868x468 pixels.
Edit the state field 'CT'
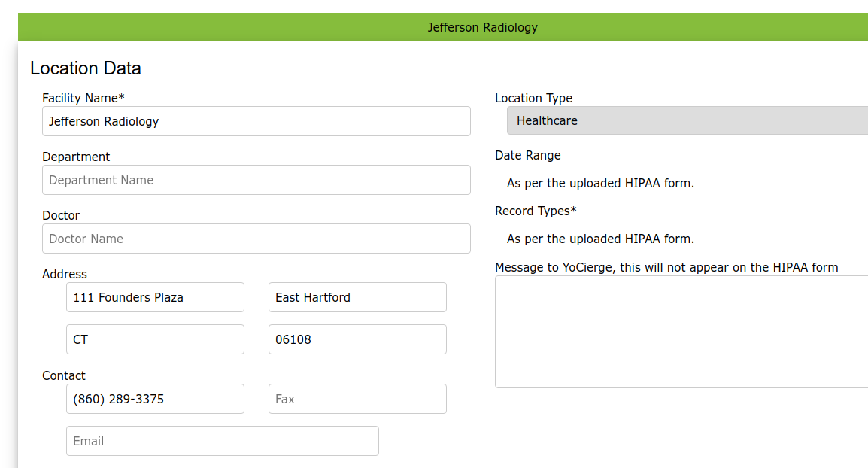pyautogui.click(x=155, y=339)
